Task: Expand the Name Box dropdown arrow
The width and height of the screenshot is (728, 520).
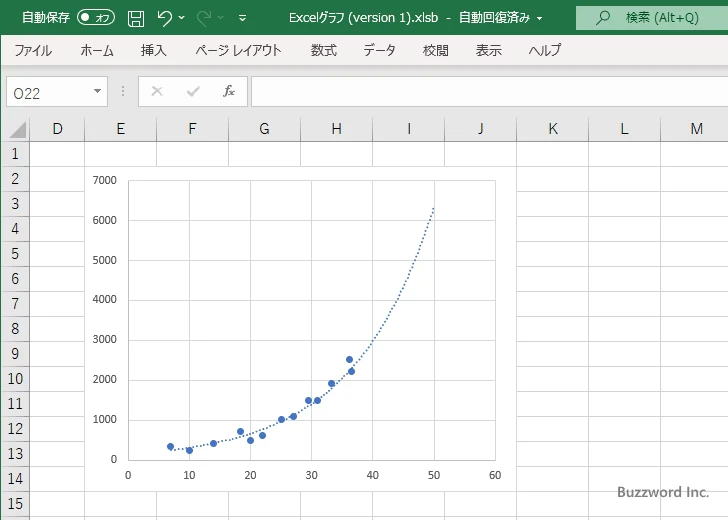Action: tap(97, 91)
